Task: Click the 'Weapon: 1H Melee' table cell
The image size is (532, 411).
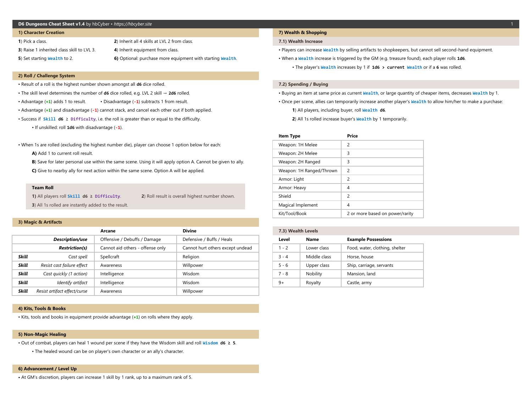Action: click(x=307, y=145)
